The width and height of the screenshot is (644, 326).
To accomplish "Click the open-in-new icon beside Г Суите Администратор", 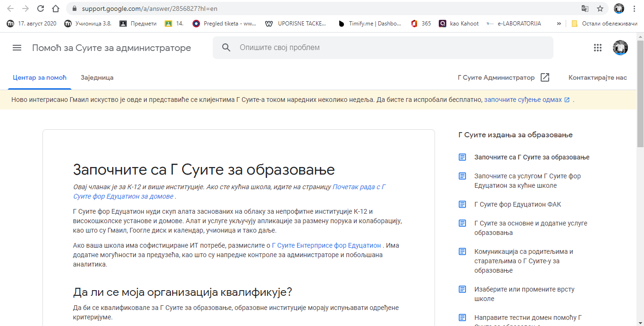I will click(x=545, y=77).
